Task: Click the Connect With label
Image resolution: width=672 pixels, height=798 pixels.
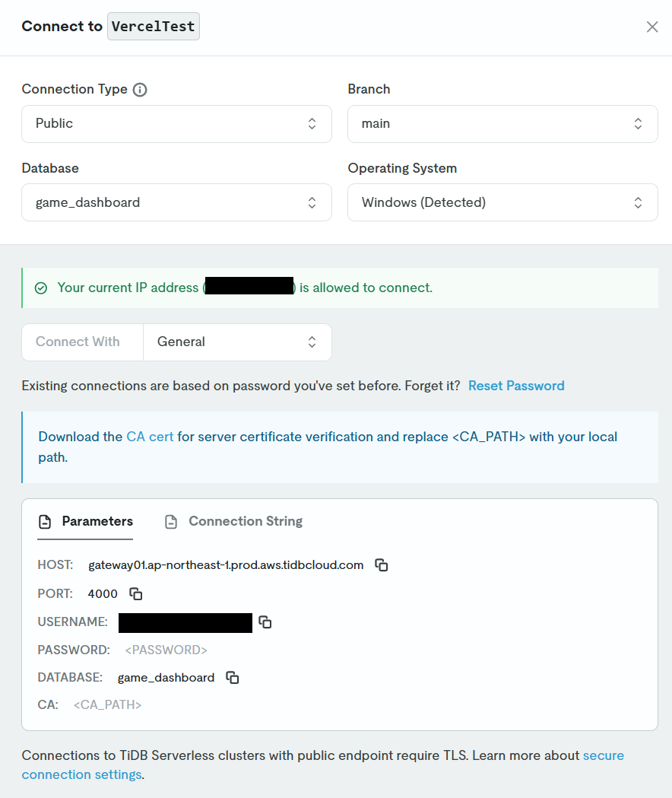Action: click(x=78, y=342)
